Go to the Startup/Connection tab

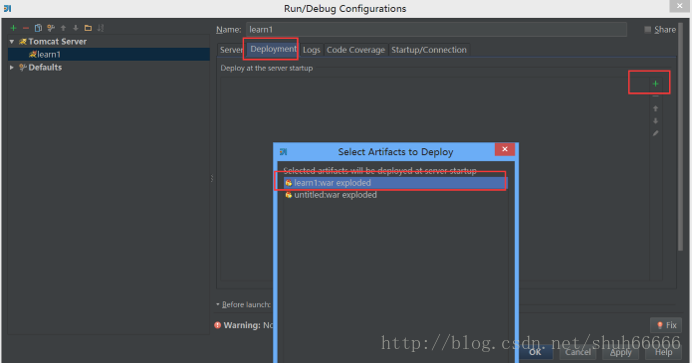point(429,50)
